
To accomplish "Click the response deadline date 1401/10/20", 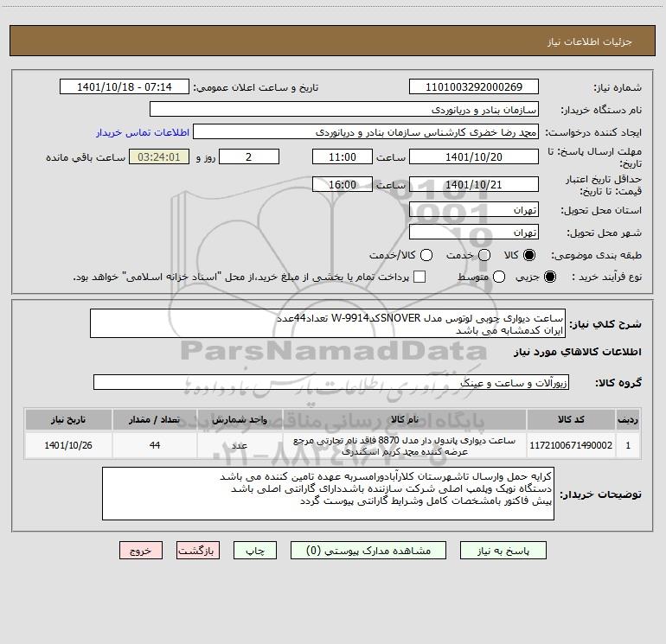I will coord(474,156).
